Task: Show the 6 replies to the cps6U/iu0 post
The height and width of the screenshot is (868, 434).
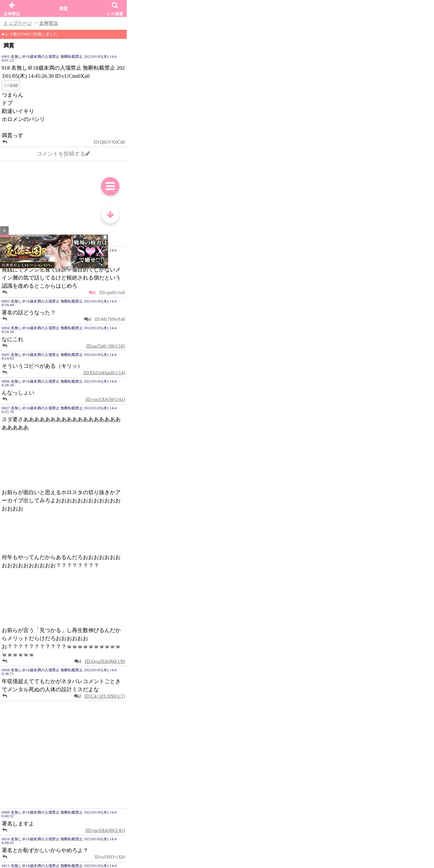Action: click(92, 292)
